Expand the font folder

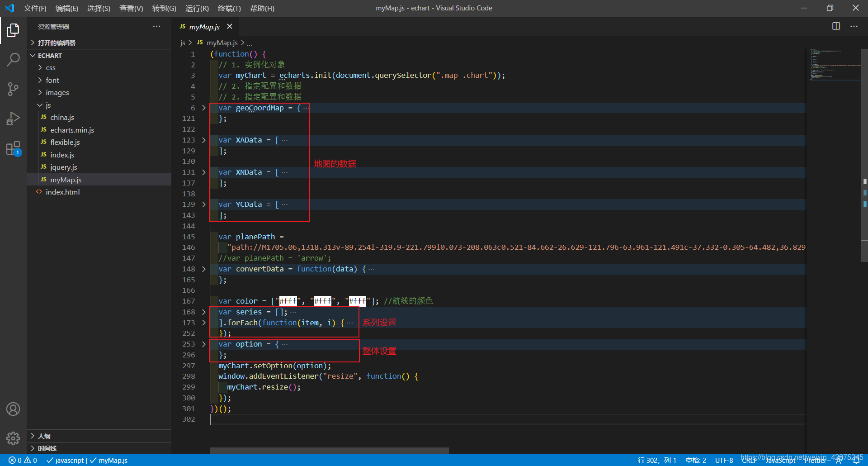tap(99, 80)
